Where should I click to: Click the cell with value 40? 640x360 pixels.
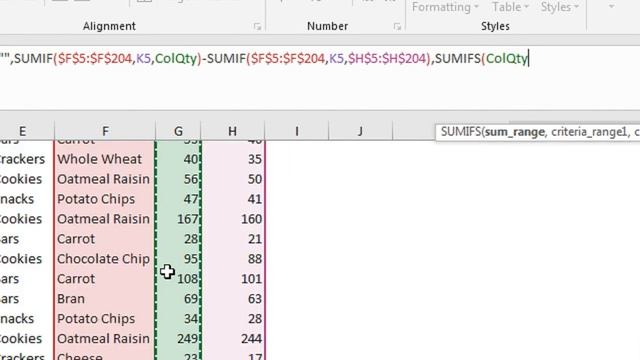coord(178,159)
